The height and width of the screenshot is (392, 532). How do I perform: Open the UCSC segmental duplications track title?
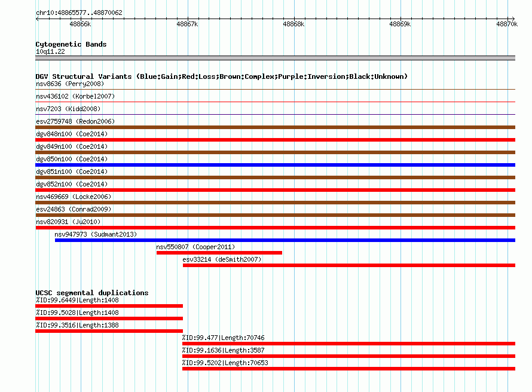[92, 293]
